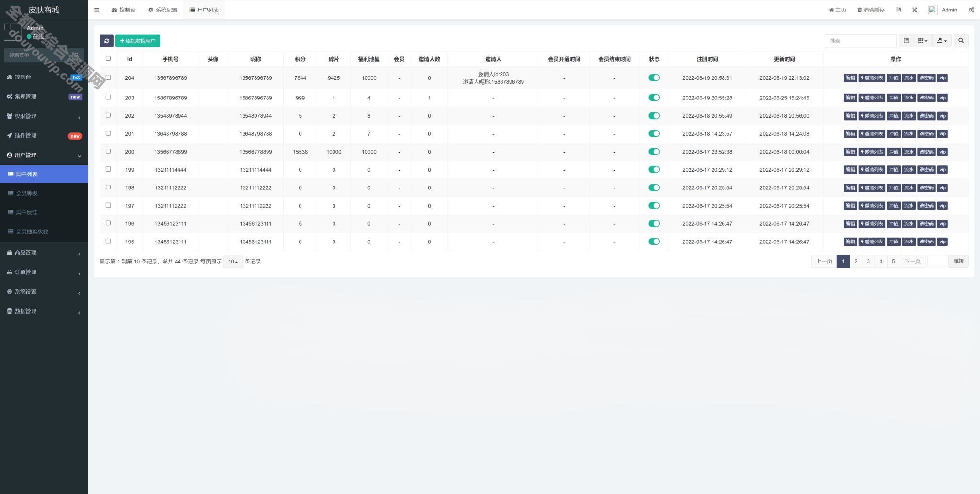Expand 系统设置 in the sidebar
Viewport: 980px width, 494px height.
click(44, 292)
